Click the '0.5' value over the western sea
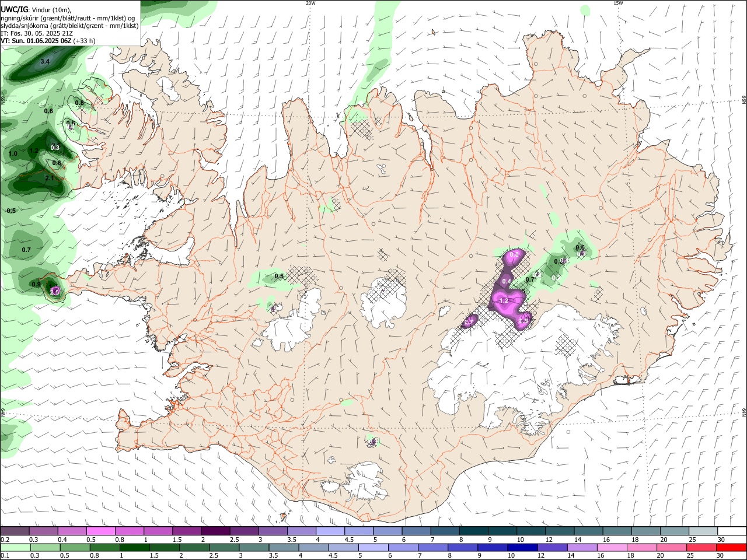Screen dimensions: 747x560 (11, 211)
